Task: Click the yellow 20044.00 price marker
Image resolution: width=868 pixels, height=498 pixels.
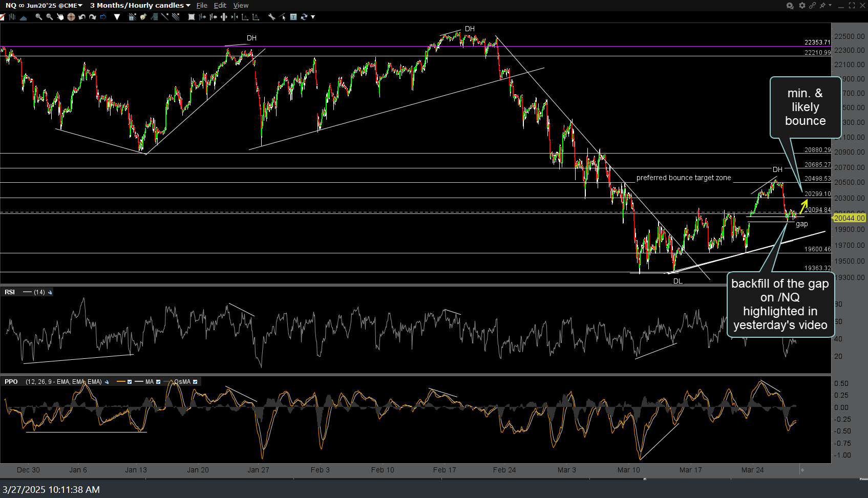Action: pos(849,218)
